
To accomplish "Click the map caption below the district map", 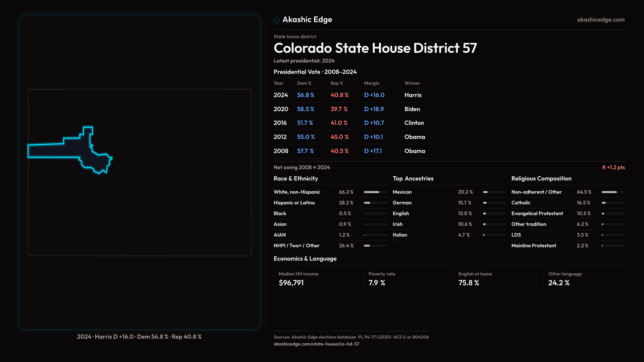I will [x=139, y=337].
